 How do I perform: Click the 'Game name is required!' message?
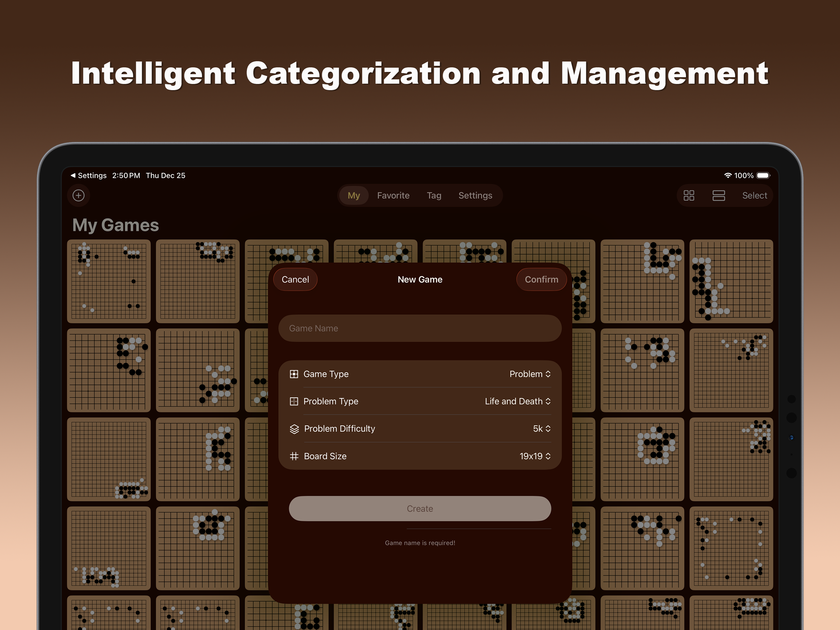tap(420, 543)
